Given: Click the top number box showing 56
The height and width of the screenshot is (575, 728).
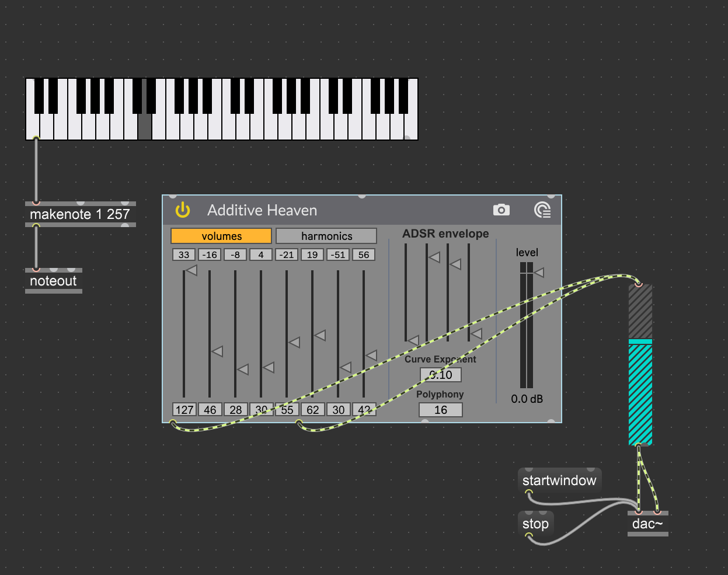Looking at the screenshot, I should click(364, 255).
